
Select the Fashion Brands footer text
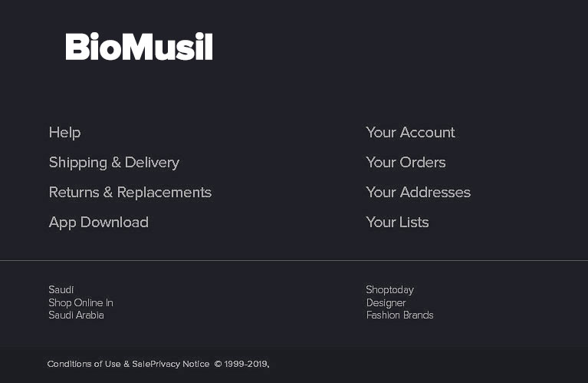click(399, 315)
